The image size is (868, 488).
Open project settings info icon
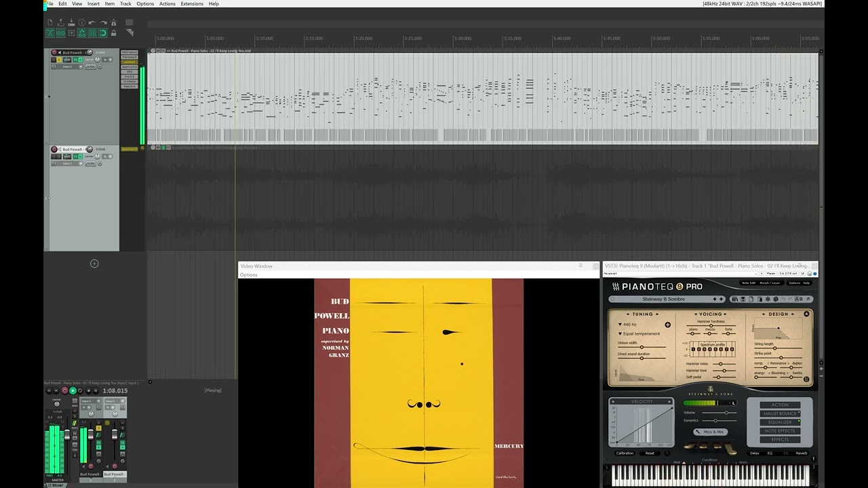[81, 22]
